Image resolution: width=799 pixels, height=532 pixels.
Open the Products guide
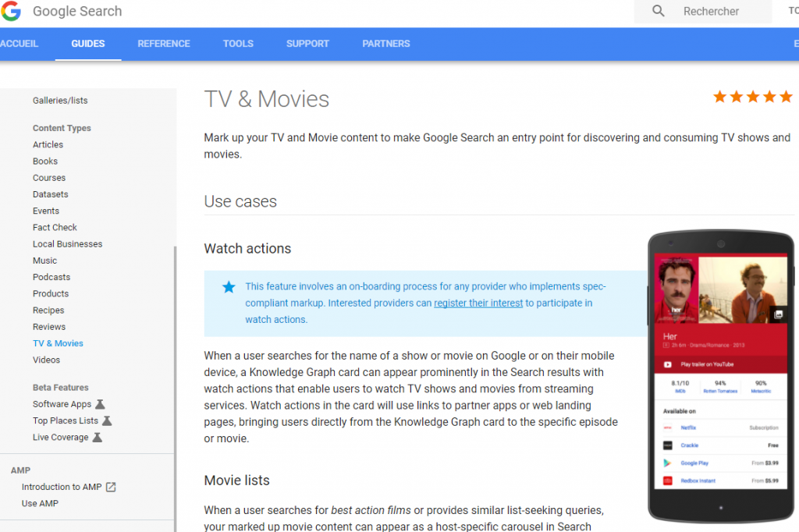point(51,293)
